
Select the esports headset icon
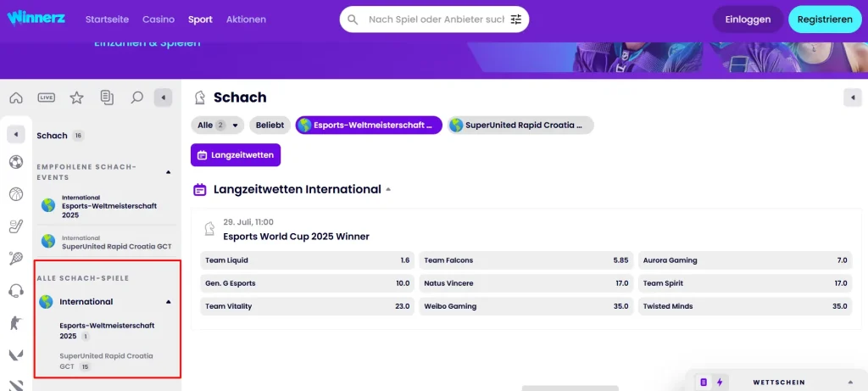(x=16, y=290)
